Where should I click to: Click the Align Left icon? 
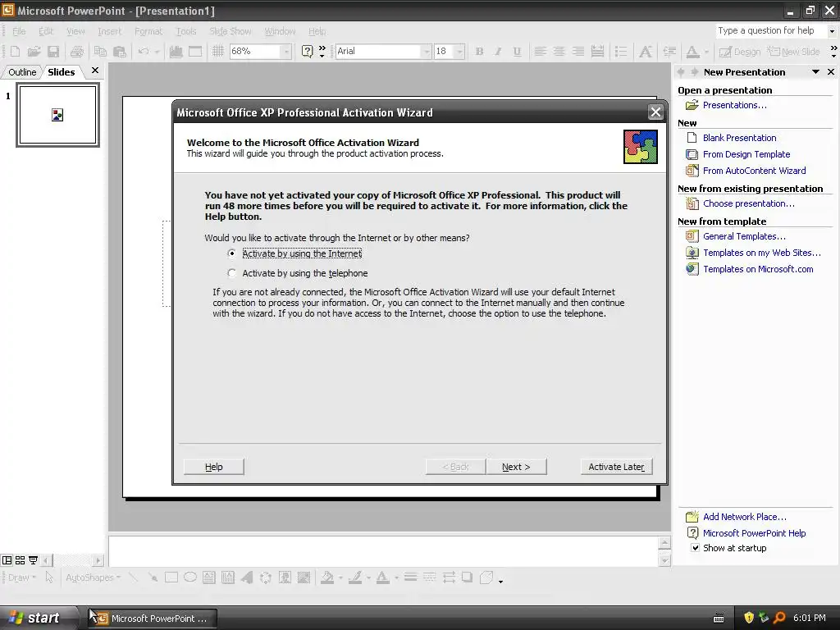tap(540, 52)
